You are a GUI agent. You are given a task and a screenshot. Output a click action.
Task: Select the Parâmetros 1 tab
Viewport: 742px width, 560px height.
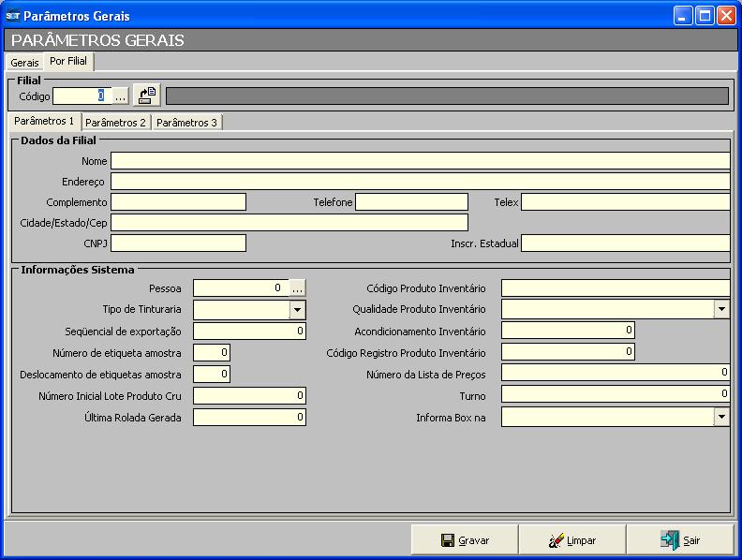click(x=44, y=122)
